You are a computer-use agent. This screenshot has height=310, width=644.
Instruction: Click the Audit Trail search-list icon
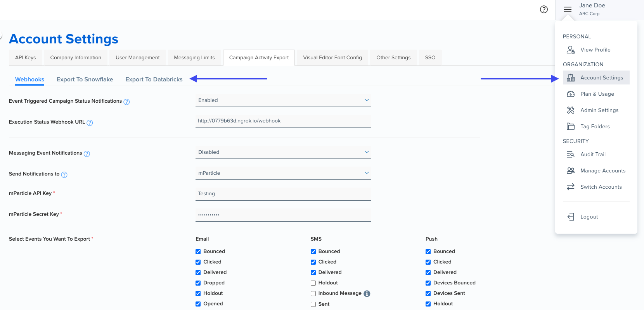(x=571, y=154)
